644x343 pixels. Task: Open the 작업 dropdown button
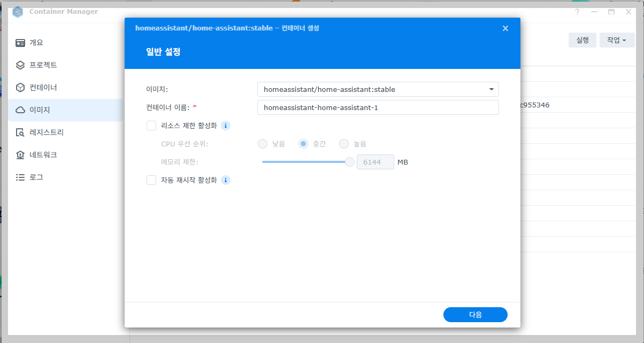[617, 40]
